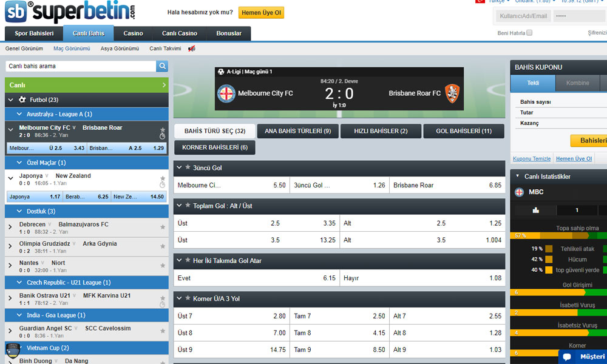
Task: Star the Japonya vs New Zealand match
Action: [x=163, y=178]
